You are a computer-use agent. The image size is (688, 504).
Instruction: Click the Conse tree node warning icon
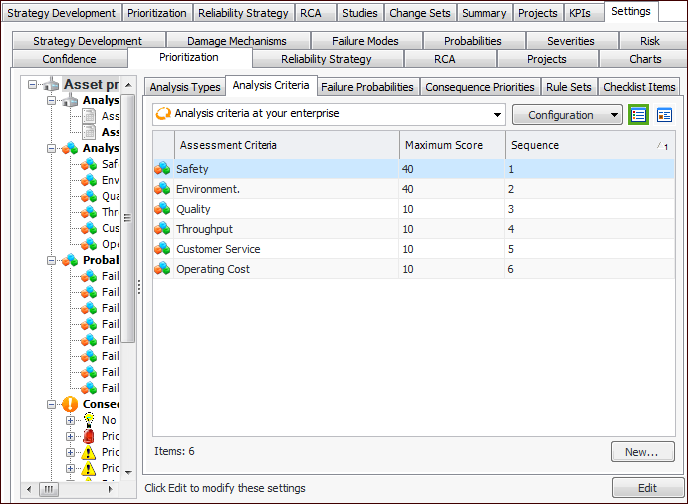70,404
